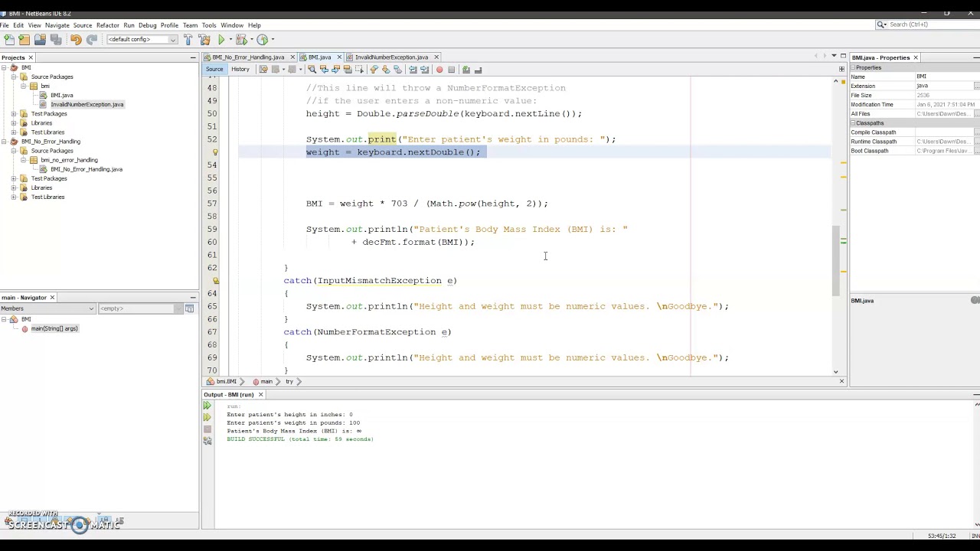Switch to the InvalidNumberException.java tab
Image resolution: width=980 pixels, height=551 pixels.
point(391,57)
